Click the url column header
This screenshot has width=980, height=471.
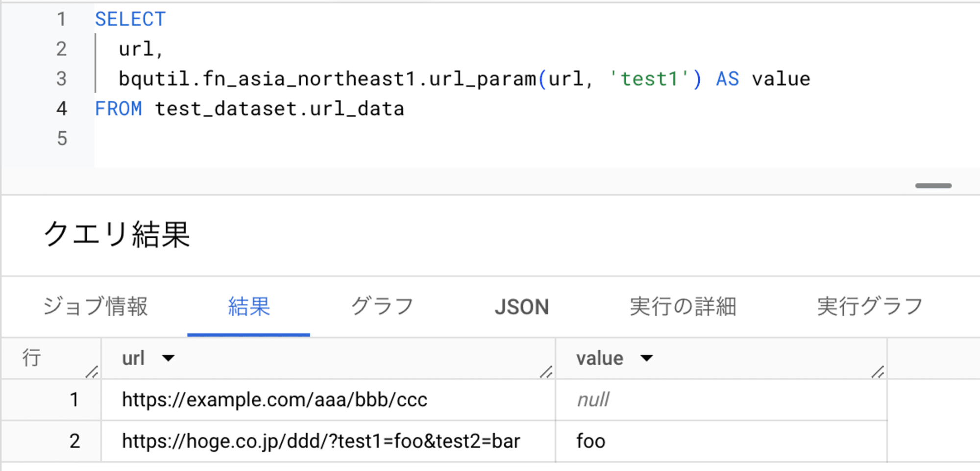pyautogui.click(x=328, y=358)
